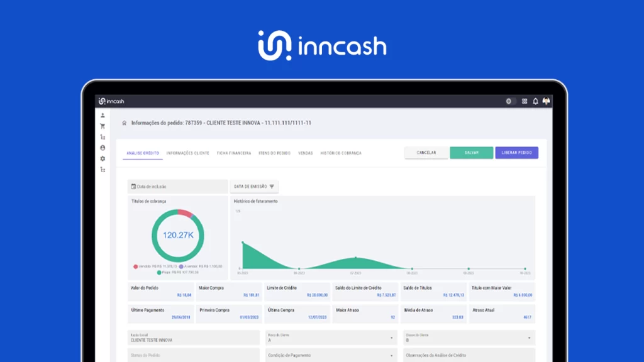
Task: Click the Saldo de Títulos card
Action: click(x=433, y=292)
